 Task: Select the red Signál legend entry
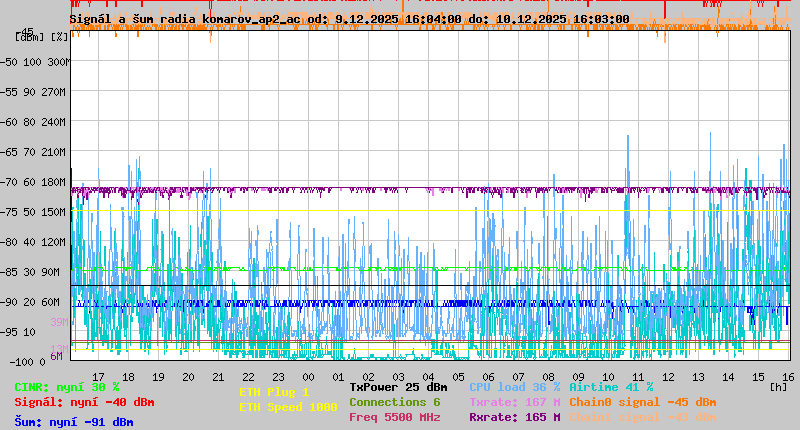[x=84, y=402]
